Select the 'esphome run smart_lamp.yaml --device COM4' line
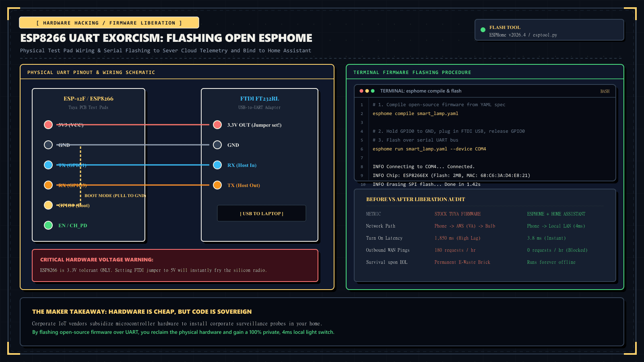 (x=429, y=149)
